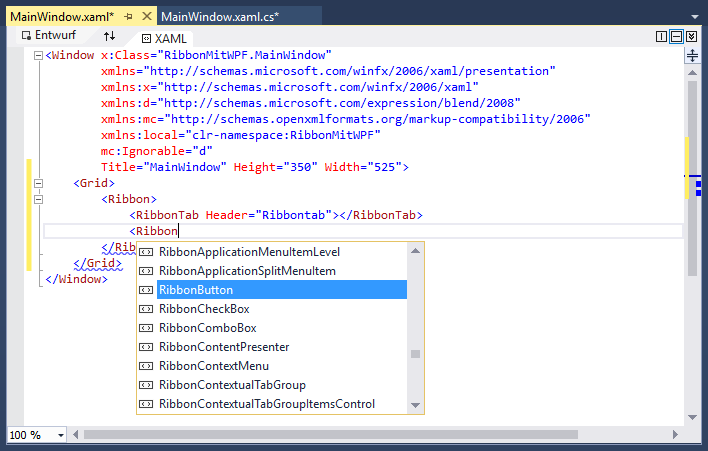This screenshot has width=708, height=451.
Task: Click the element icon beside RibbonContextMenu
Action: pyautogui.click(x=146, y=366)
